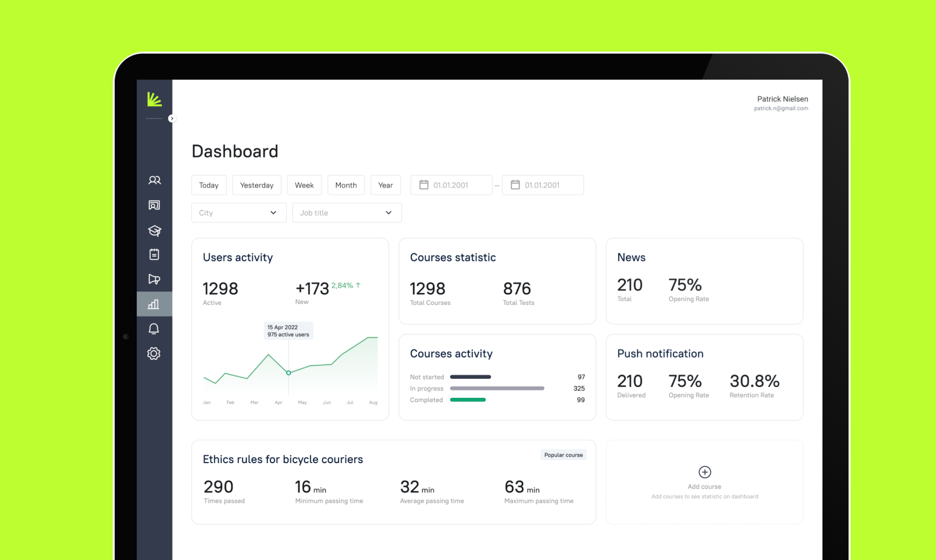The image size is (936, 560).
Task: Click the presentation board sidebar icon
Action: pos(154,205)
